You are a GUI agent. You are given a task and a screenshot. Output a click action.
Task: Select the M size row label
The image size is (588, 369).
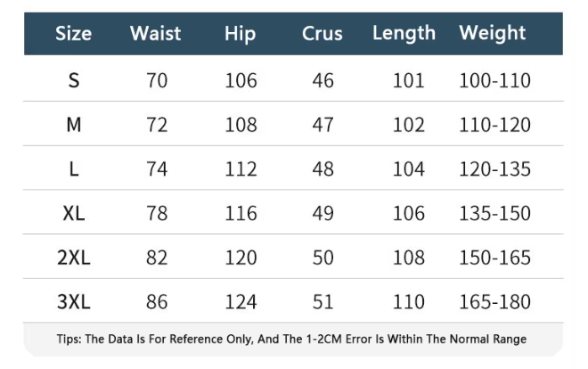pos(74,125)
